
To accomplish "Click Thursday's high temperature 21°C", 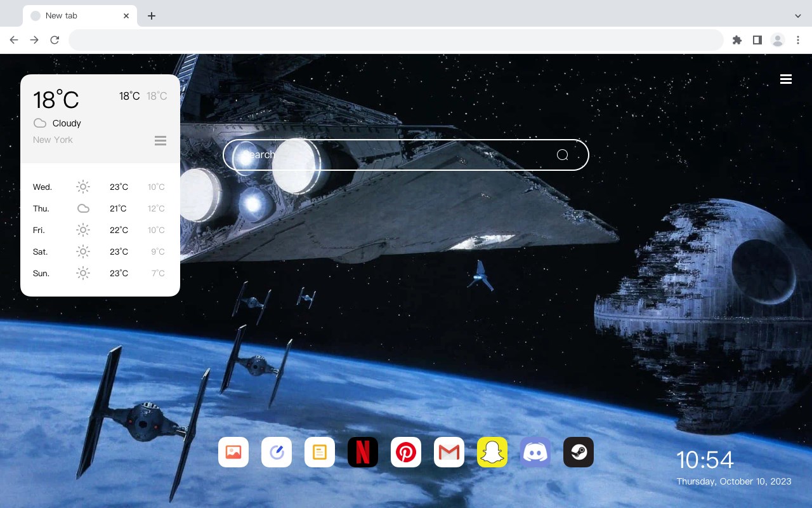I will [119, 208].
